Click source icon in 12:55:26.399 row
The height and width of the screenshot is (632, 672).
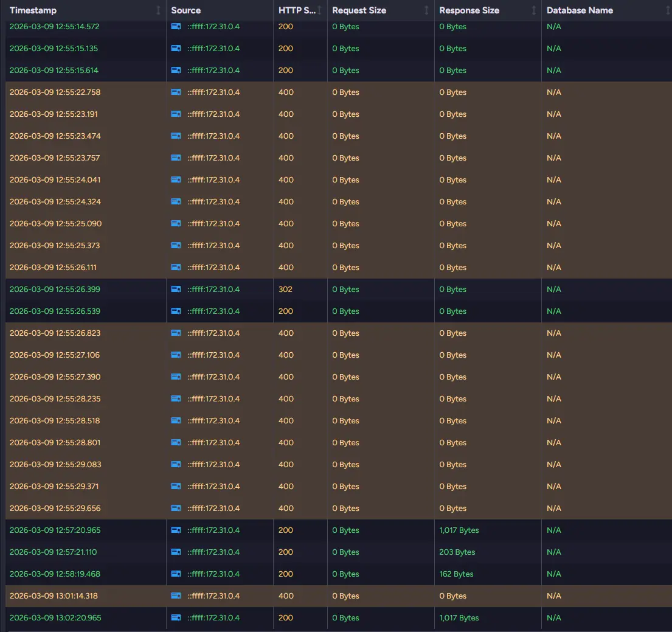pos(176,290)
